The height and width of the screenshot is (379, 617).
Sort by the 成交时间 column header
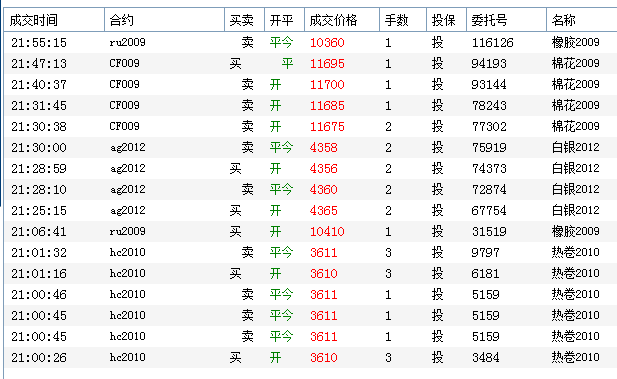(x=54, y=20)
